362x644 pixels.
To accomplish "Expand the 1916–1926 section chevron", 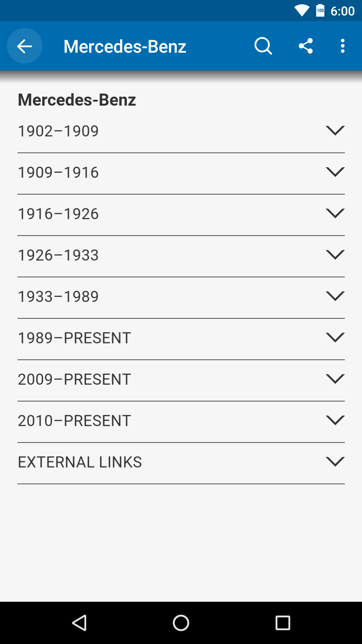I will 335,213.
